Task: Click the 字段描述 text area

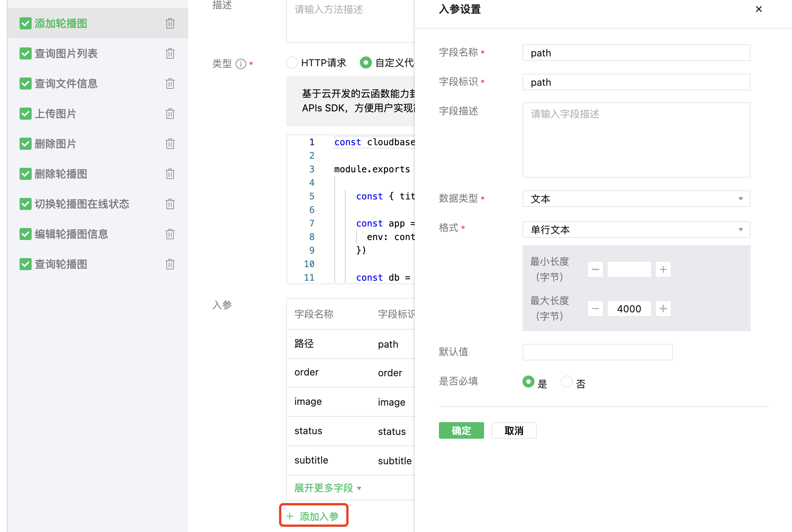Action: point(636,140)
